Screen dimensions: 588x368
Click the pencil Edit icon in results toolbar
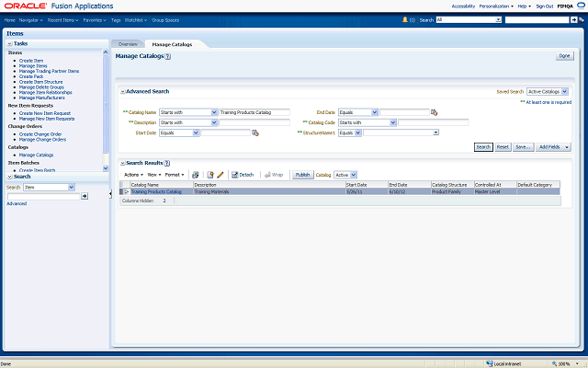[220, 174]
